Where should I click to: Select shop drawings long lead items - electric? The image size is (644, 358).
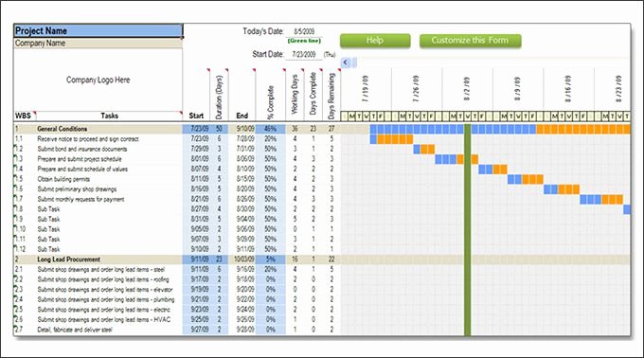tap(103, 310)
